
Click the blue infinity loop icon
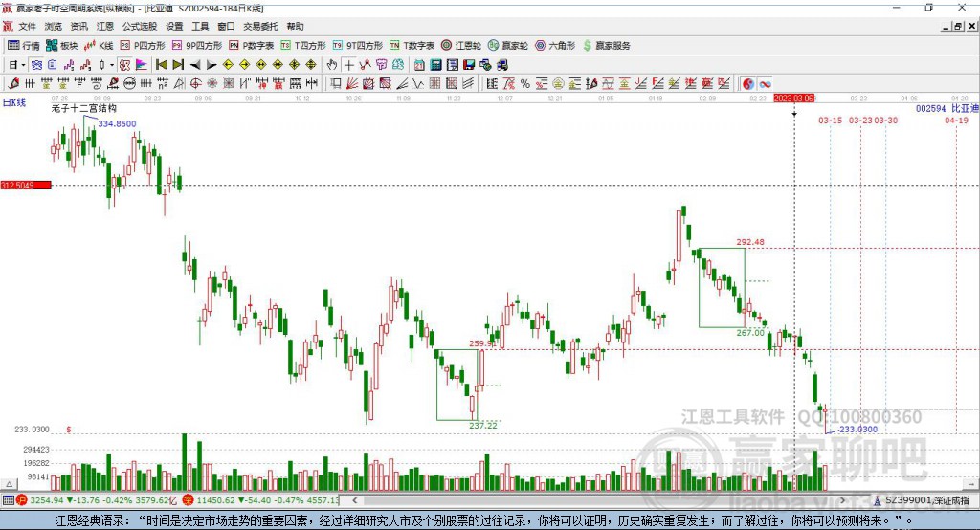[765, 84]
